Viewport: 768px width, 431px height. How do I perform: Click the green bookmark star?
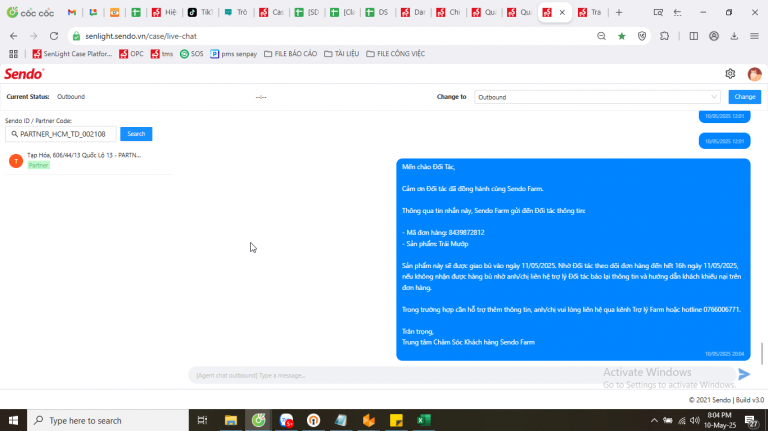tap(622, 36)
